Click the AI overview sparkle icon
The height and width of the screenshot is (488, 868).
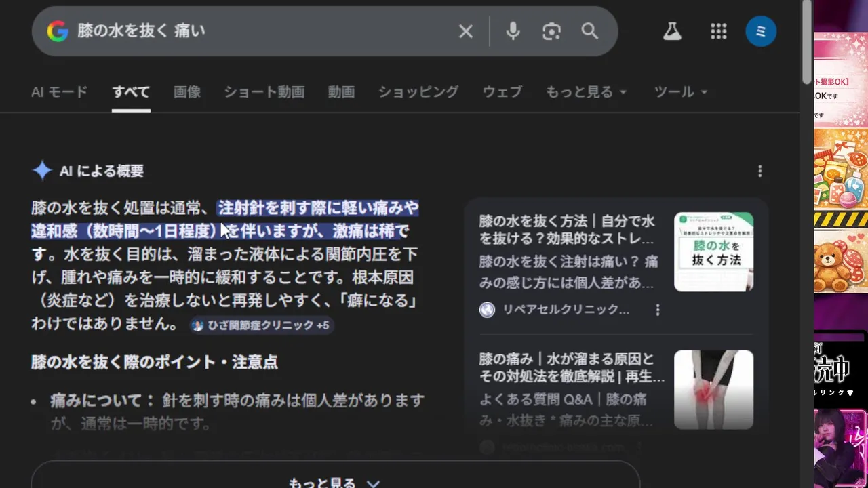(x=42, y=171)
